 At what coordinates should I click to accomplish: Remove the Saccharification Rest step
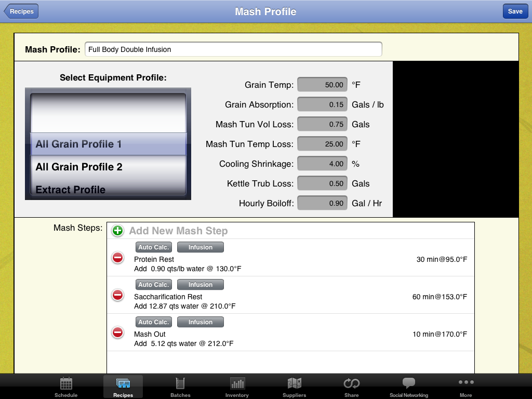tap(118, 295)
